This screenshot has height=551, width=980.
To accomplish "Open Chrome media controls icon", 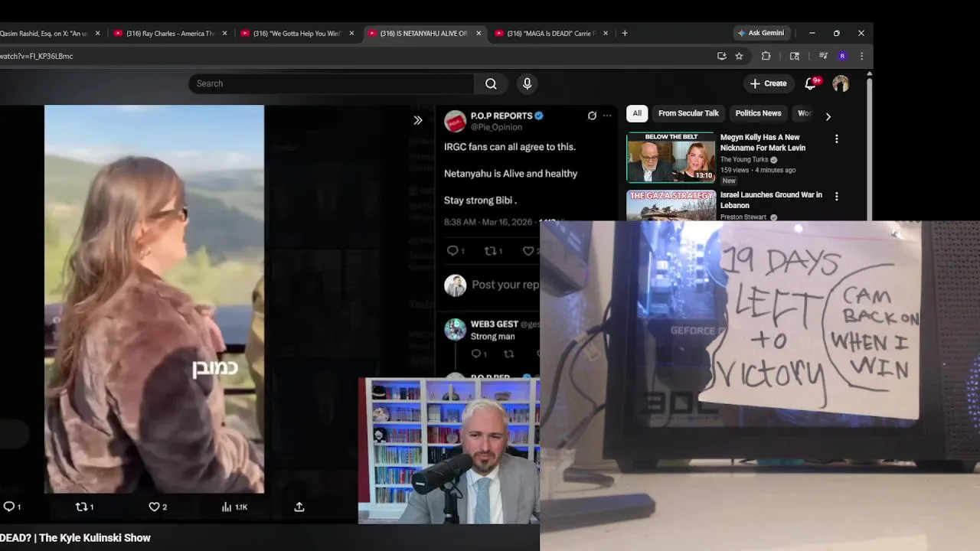I will point(823,56).
